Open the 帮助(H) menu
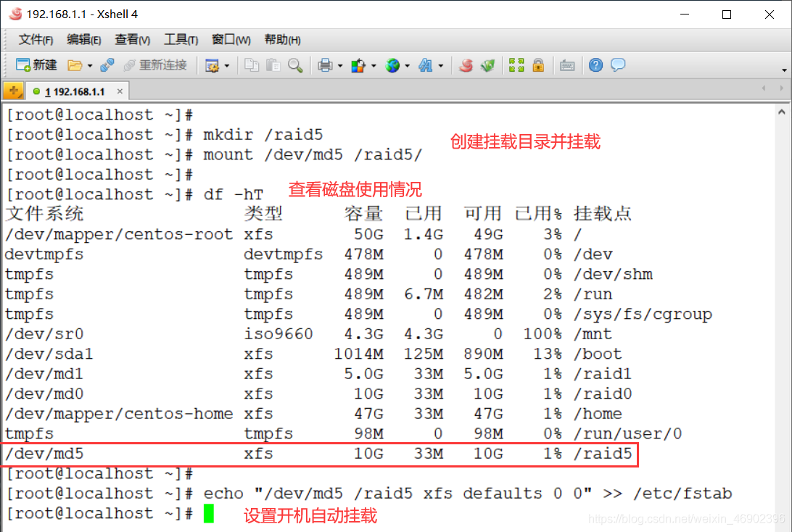792x532 pixels. click(282, 39)
